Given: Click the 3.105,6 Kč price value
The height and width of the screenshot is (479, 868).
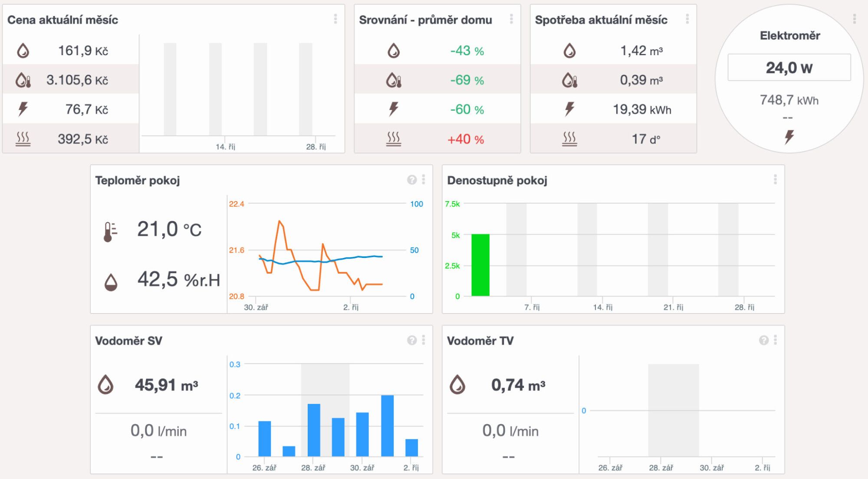Looking at the screenshot, I should [77, 80].
